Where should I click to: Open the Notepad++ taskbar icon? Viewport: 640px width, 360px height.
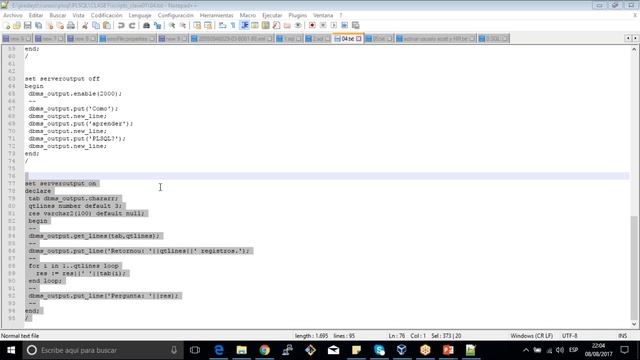471,350
